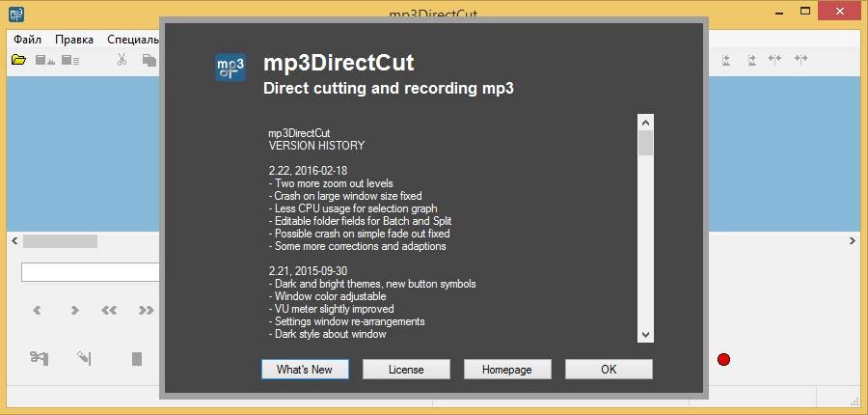This screenshot has height=415, width=868.
Task: Click the Copy icon in the top toolbar
Action: click(149, 60)
